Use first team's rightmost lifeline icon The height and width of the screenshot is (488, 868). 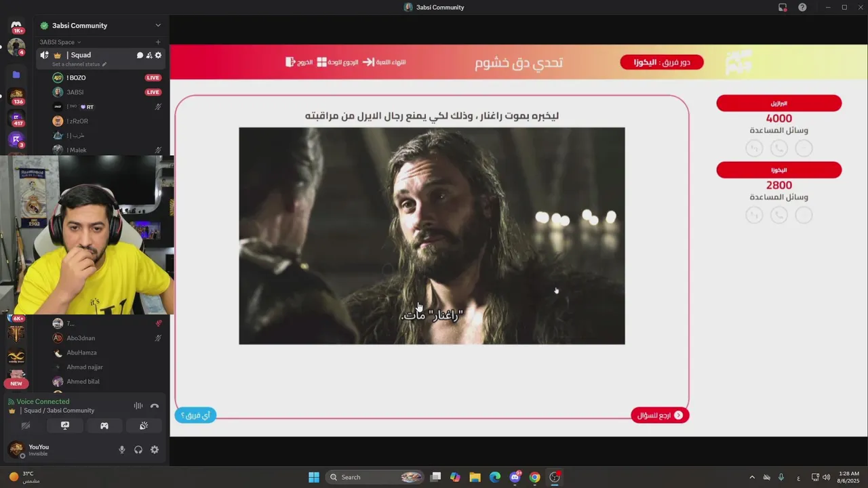click(804, 148)
